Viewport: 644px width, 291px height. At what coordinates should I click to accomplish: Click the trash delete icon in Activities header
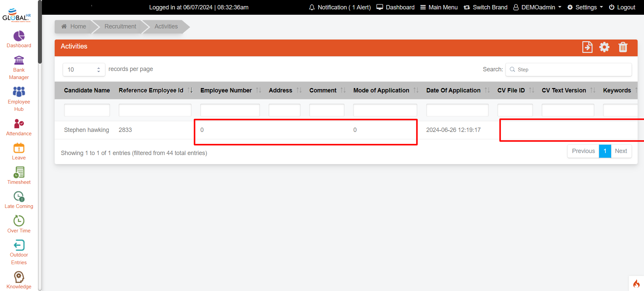(623, 47)
